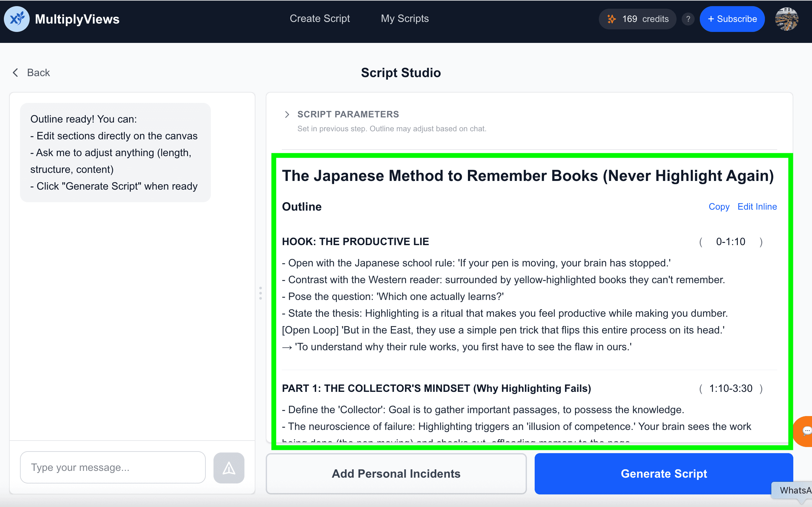Click the WhatsApp widget at bottom corner
The image size is (812, 507).
coord(795,490)
